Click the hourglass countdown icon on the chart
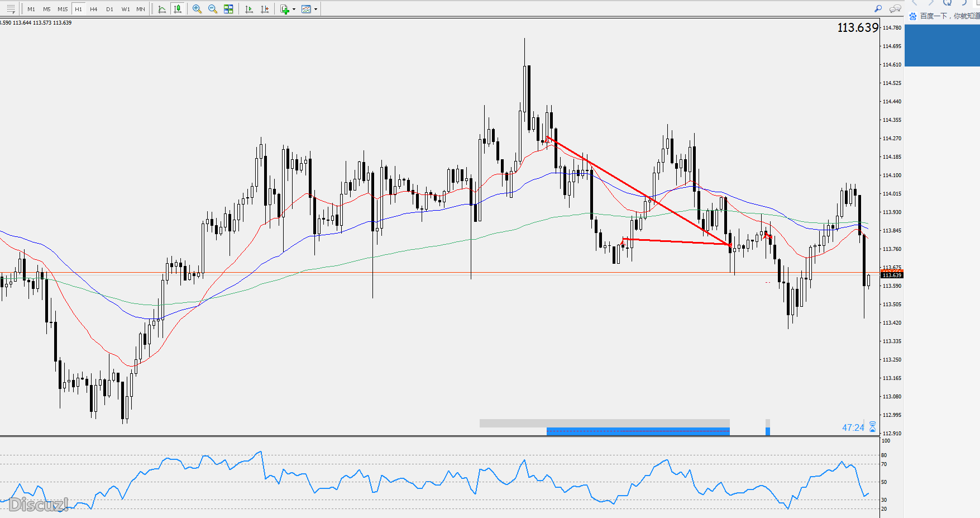 tap(872, 427)
